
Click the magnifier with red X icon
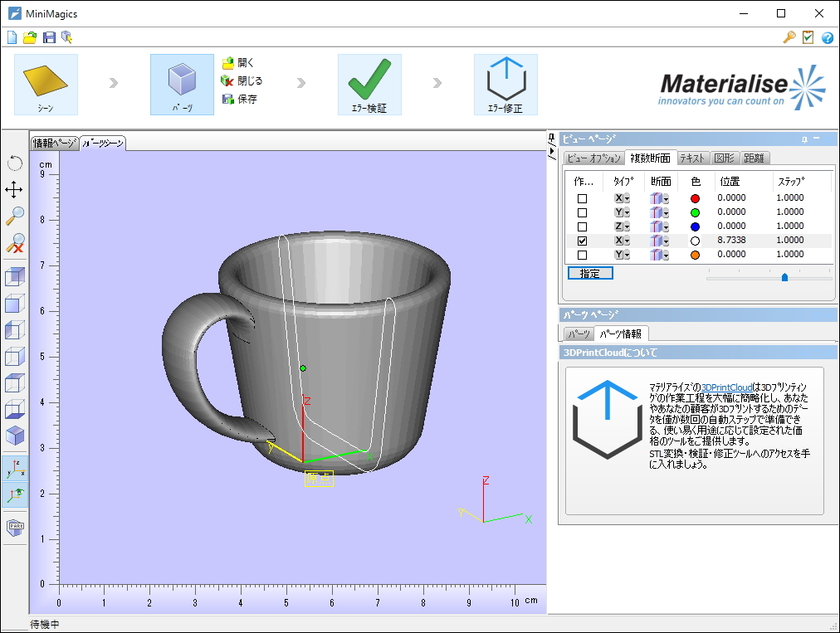(14, 242)
